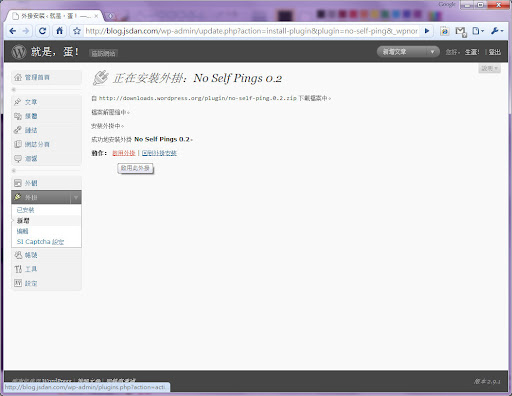512x396 pixels.
Task: Select the 外掛安裝 browser tab
Action: click(55, 16)
